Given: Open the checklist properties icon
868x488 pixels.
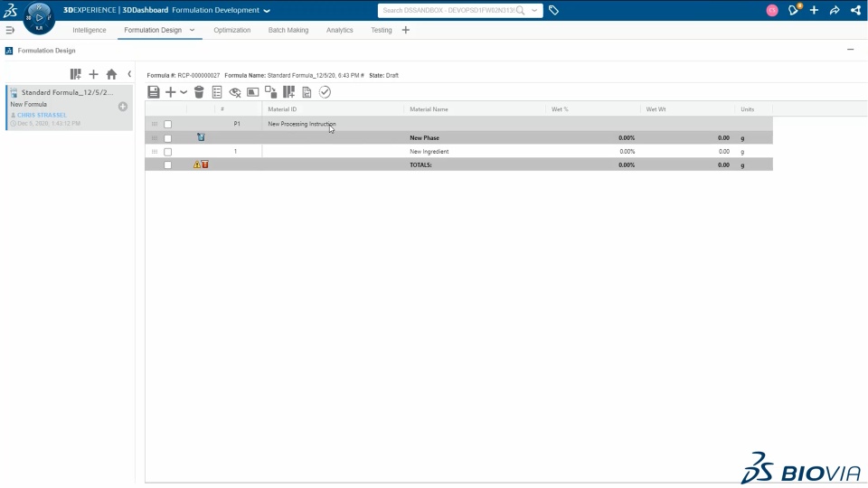Looking at the screenshot, I should click(x=217, y=92).
